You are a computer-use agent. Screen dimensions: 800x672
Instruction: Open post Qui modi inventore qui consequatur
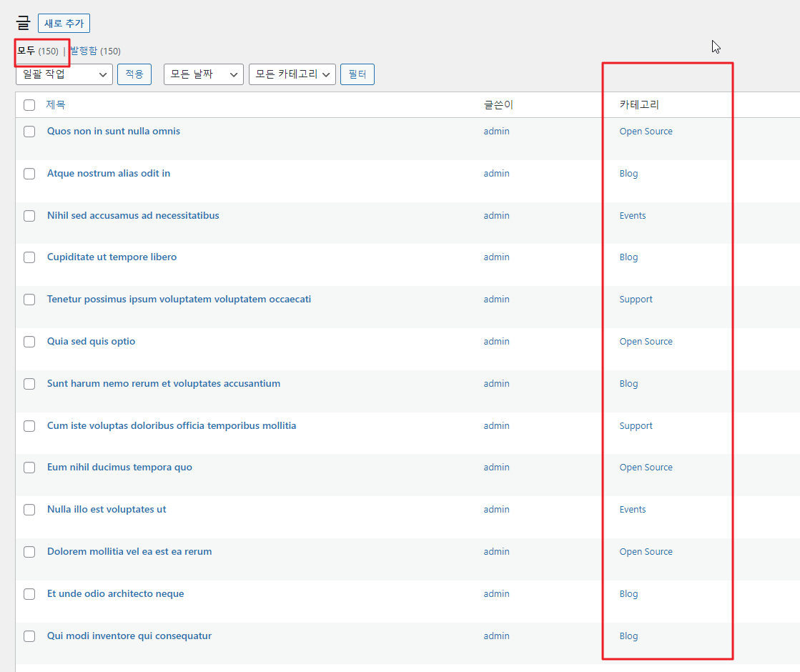click(x=129, y=636)
